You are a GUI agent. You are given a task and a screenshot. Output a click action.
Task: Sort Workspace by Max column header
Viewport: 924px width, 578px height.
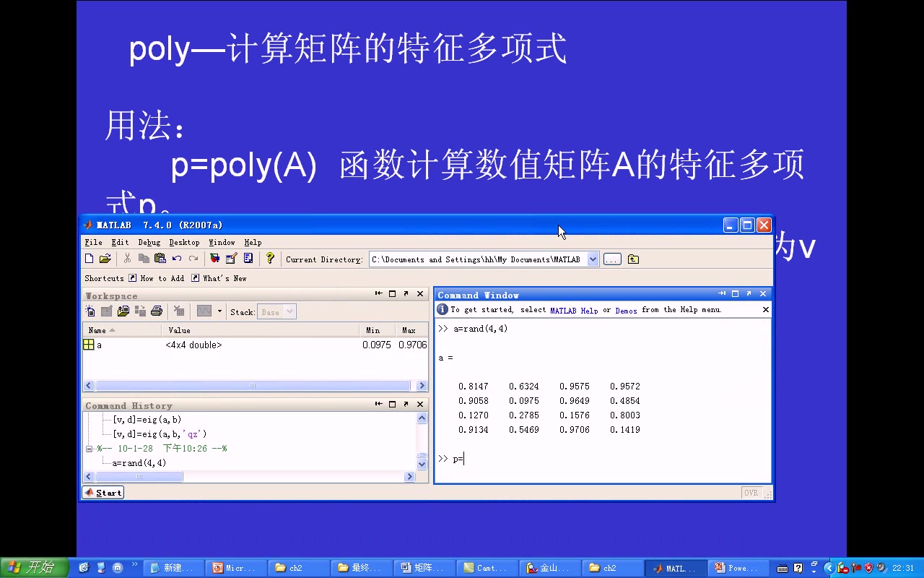411,330
